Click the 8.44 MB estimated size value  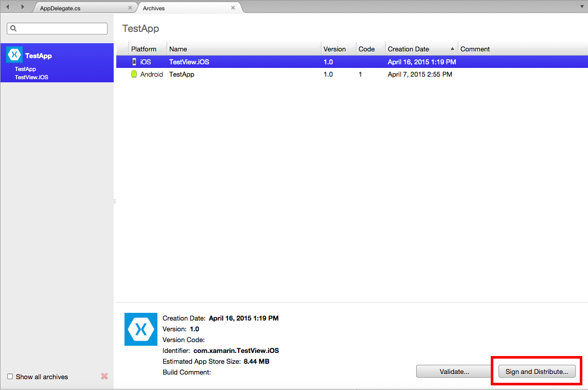pyautogui.click(x=257, y=362)
